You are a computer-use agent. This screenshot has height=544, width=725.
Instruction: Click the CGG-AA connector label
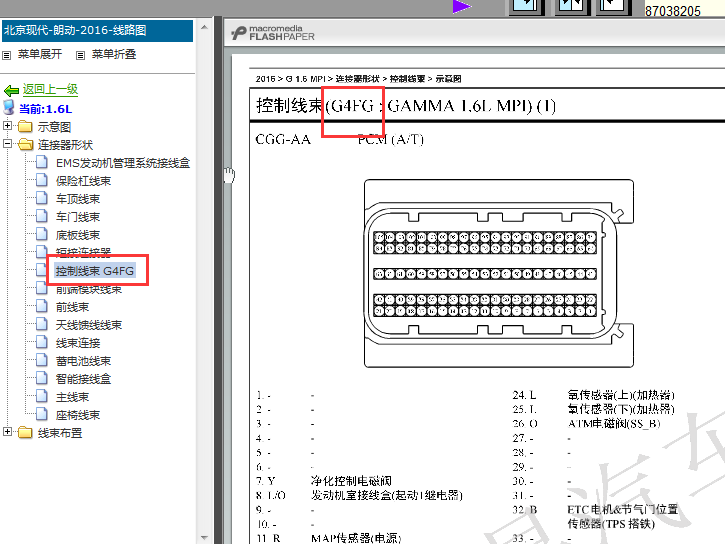click(283, 140)
